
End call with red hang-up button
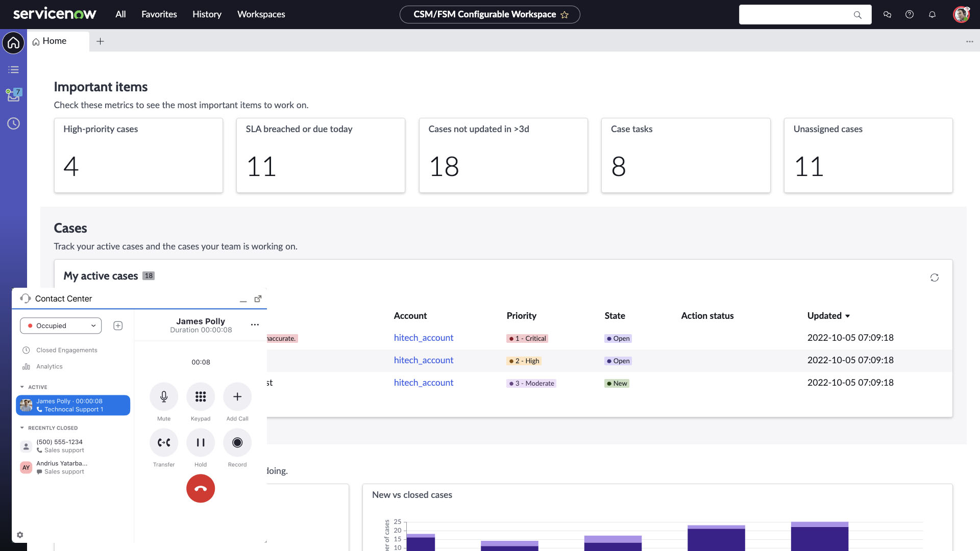click(201, 489)
